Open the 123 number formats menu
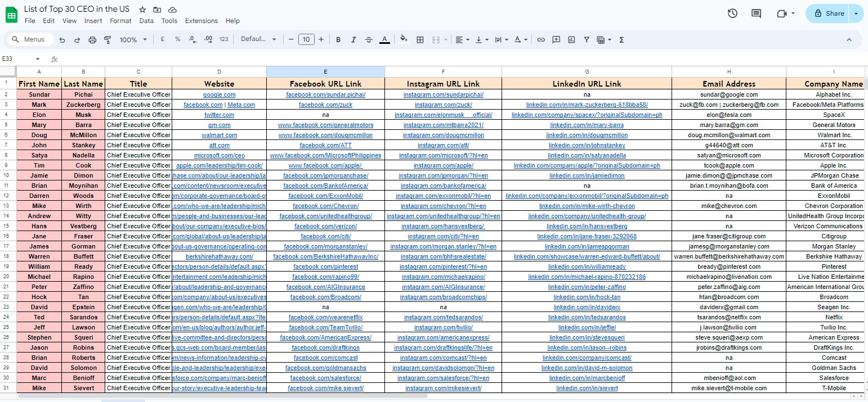 pyautogui.click(x=224, y=39)
